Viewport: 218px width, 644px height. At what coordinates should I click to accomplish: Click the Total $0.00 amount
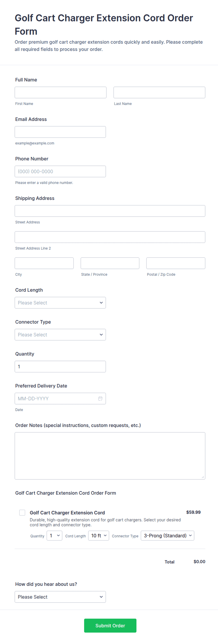199,562
